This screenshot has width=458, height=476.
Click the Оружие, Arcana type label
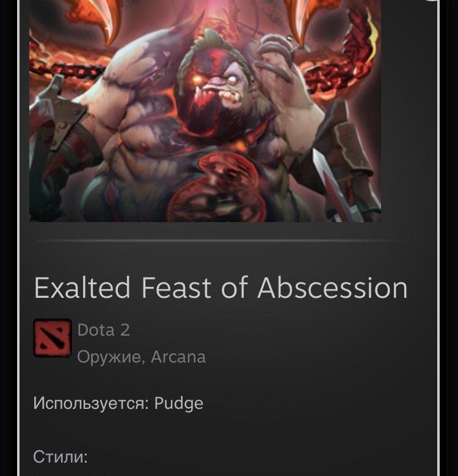[141, 357]
